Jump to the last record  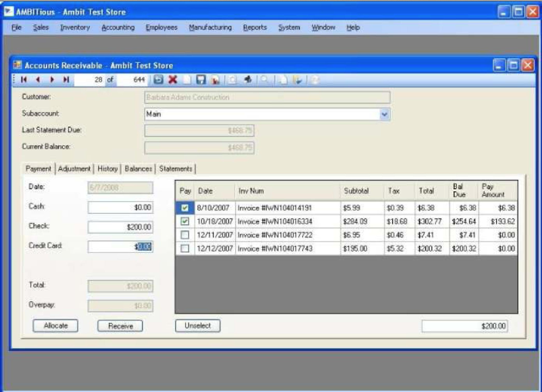(x=66, y=80)
